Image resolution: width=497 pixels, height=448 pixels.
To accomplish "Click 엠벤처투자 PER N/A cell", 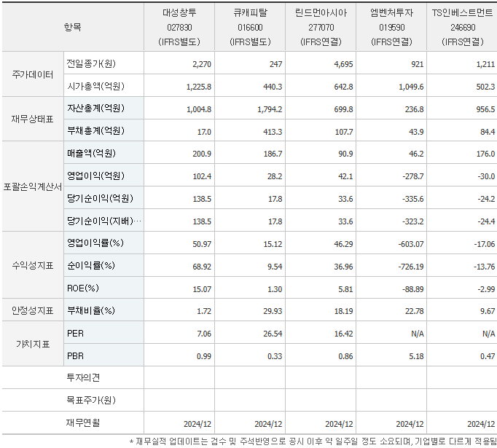I will 418,334.
